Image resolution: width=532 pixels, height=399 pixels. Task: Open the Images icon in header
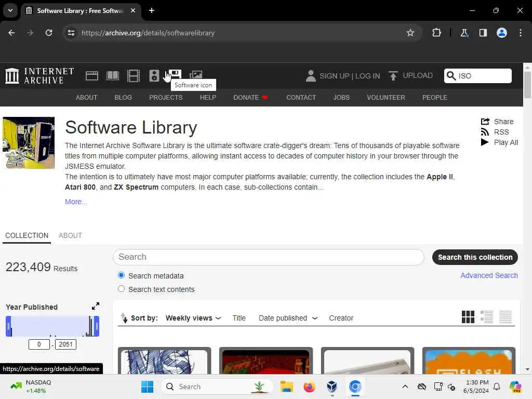pos(196,75)
